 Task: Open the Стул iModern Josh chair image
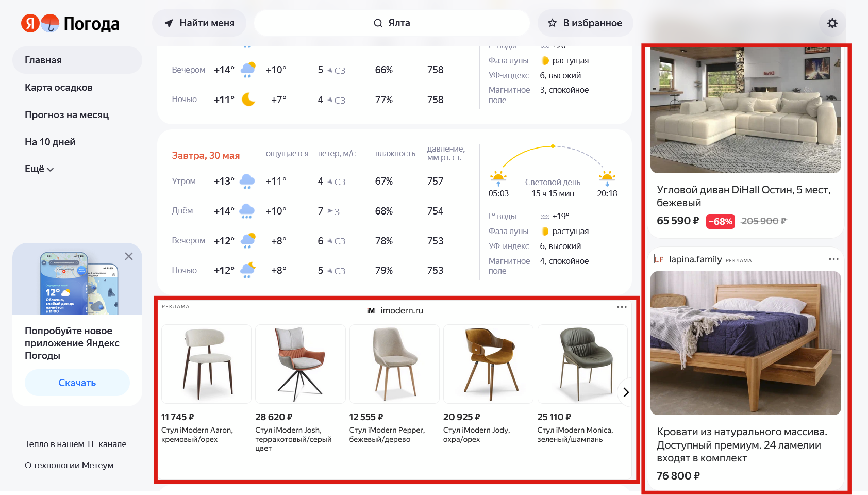[x=301, y=364]
